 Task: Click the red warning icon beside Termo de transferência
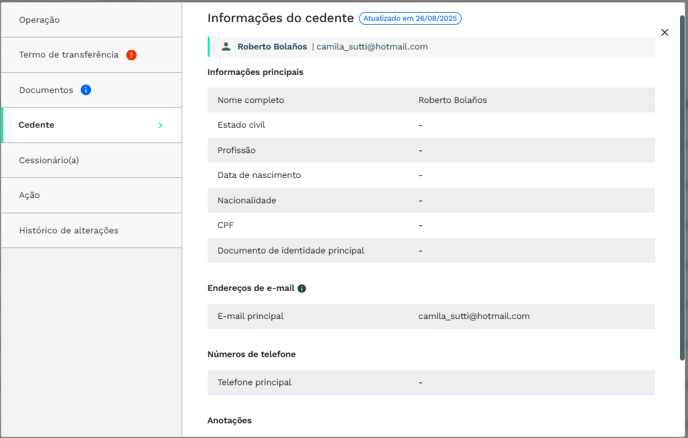coord(131,55)
